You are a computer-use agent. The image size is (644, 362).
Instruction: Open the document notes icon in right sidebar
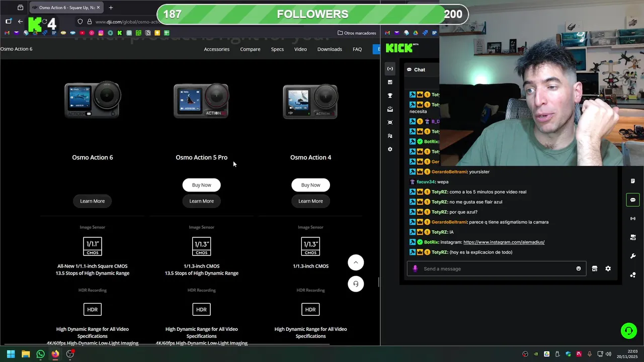click(x=633, y=181)
